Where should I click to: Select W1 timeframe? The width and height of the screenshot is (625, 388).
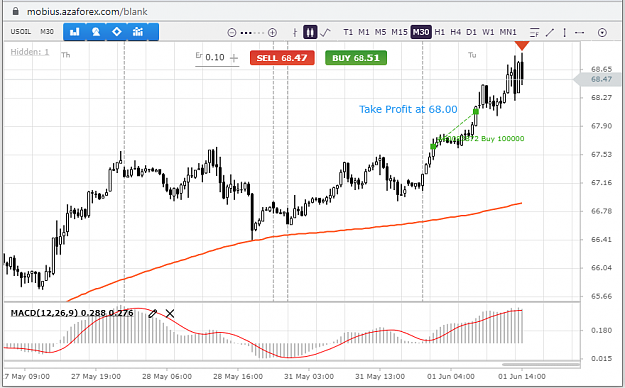tap(488, 32)
